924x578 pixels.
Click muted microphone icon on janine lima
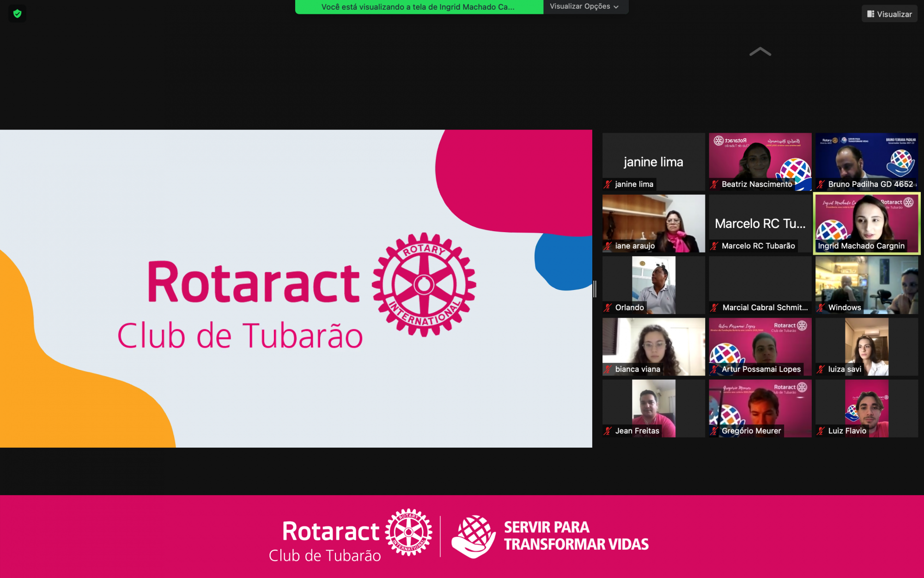608,184
